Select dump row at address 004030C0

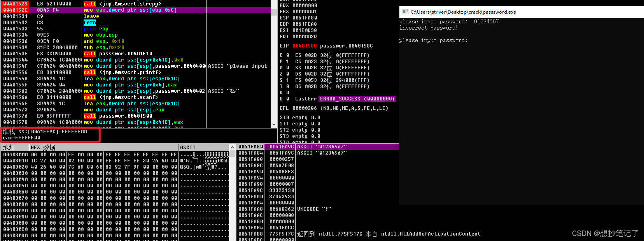pyautogui.click(x=115, y=229)
